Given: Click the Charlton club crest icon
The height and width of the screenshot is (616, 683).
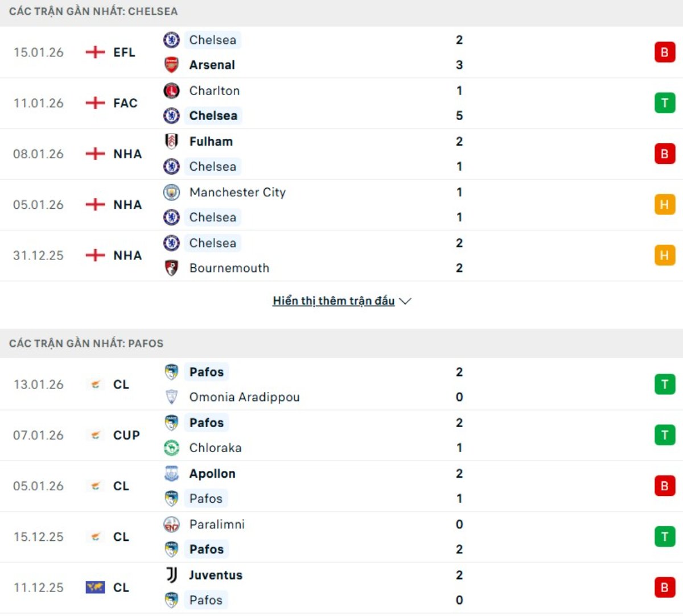Looking at the screenshot, I should (171, 90).
